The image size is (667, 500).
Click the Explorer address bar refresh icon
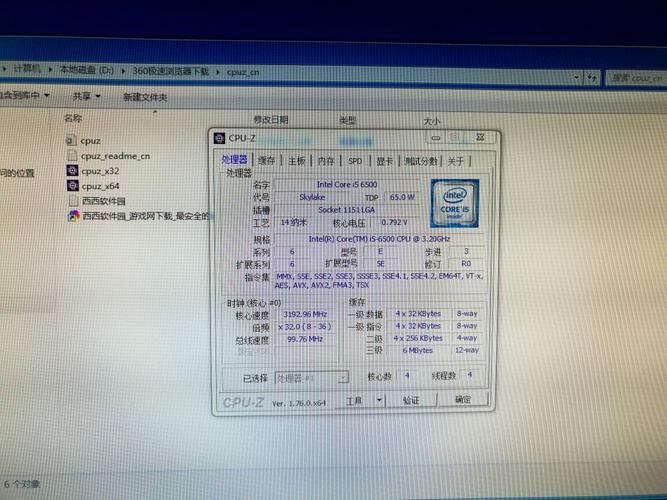pos(592,77)
